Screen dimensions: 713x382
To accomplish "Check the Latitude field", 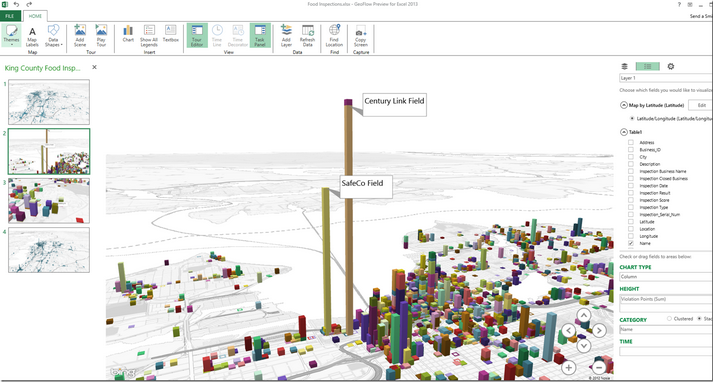I will (631, 222).
